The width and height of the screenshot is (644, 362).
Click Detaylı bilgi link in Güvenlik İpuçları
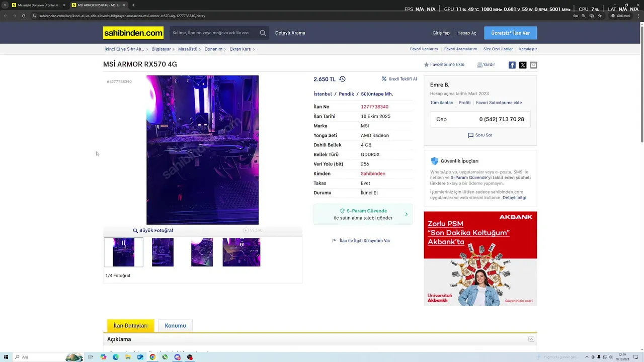[x=514, y=198]
